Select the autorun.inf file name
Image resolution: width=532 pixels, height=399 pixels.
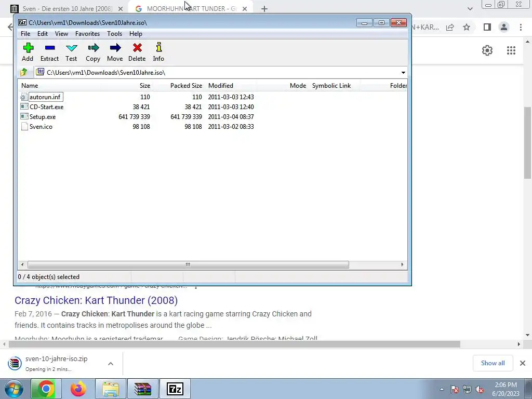(46, 97)
